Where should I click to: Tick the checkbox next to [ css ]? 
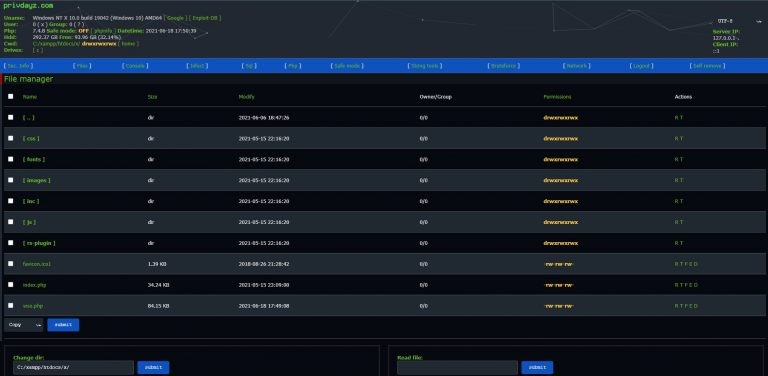tap(11, 138)
